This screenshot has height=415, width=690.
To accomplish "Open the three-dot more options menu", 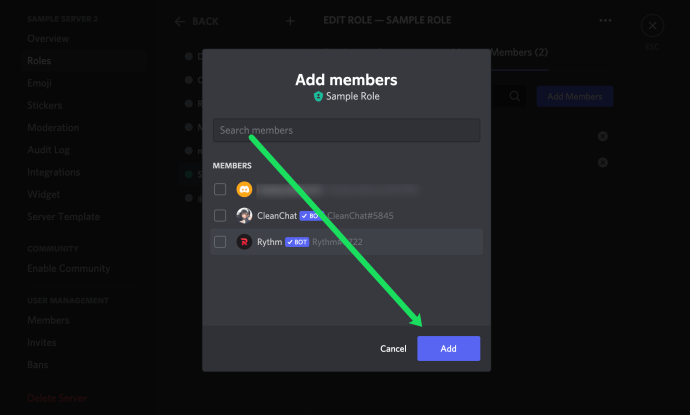I will pyautogui.click(x=605, y=20).
